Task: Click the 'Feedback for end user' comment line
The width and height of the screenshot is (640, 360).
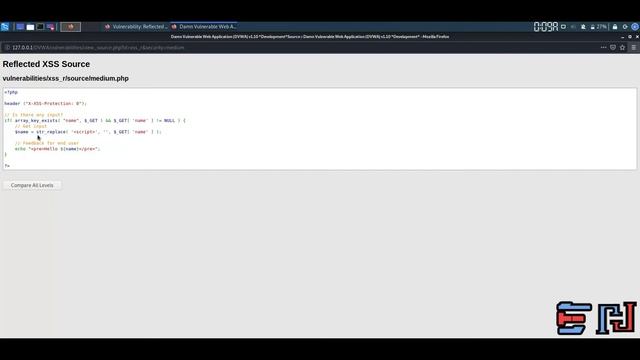Action: (47, 143)
